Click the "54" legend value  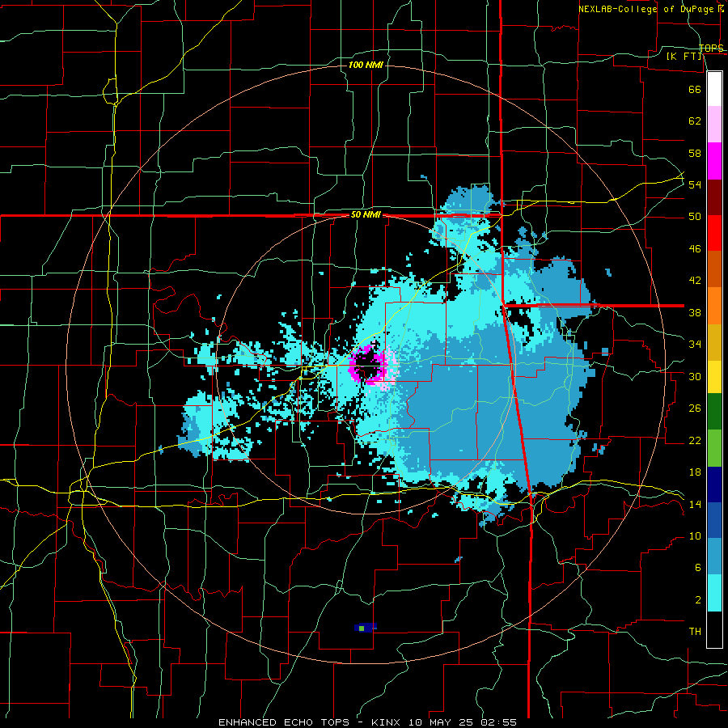[695, 184]
